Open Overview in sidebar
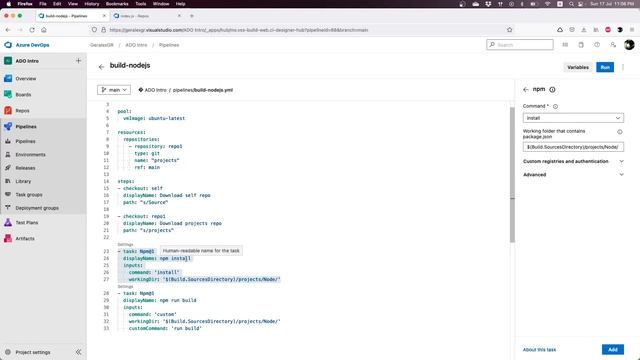Screen dimensions: 640x360 [26, 78]
